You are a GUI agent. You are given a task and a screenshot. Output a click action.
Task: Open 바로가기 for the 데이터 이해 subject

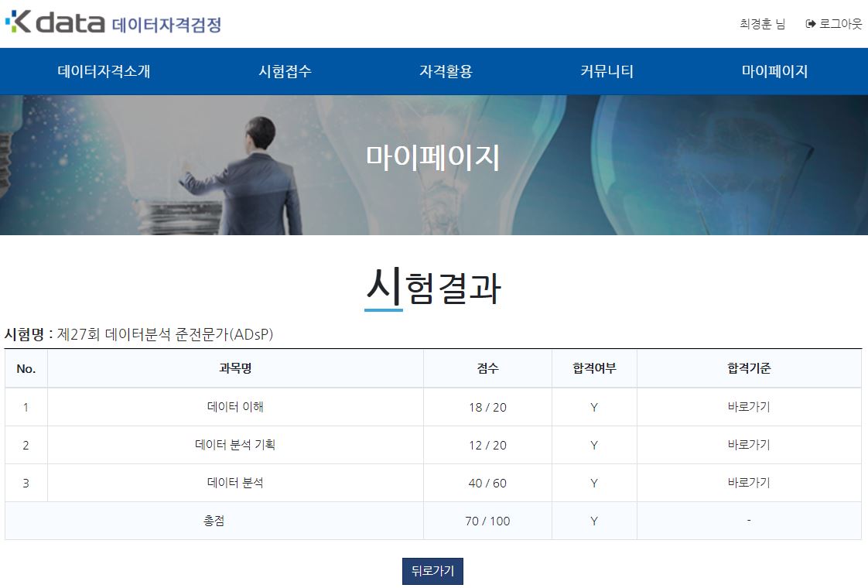click(x=748, y=407)
